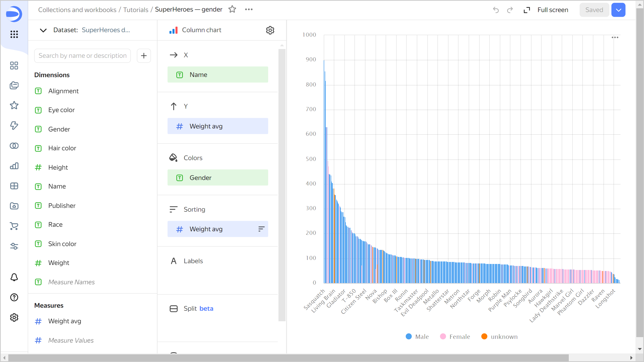The width and height of the screenshot is (644, 362).
Task: Open collections and workbooks sidebar icon
Action: 14,85
